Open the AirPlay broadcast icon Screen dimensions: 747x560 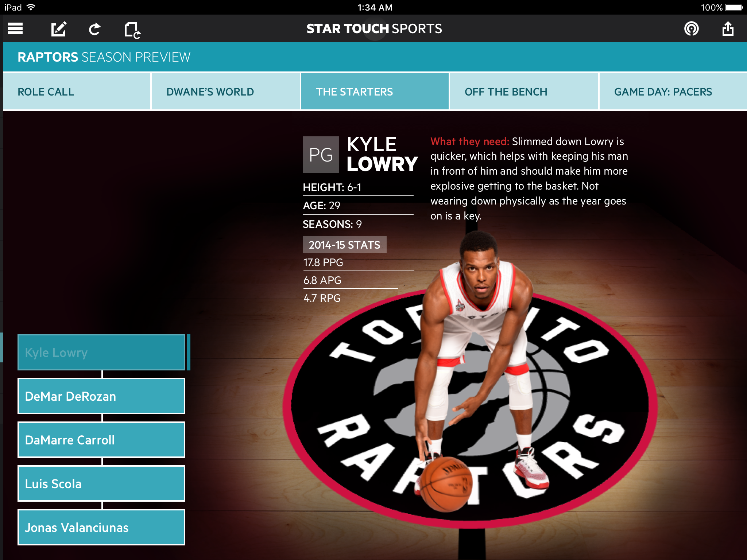(691, 28)
